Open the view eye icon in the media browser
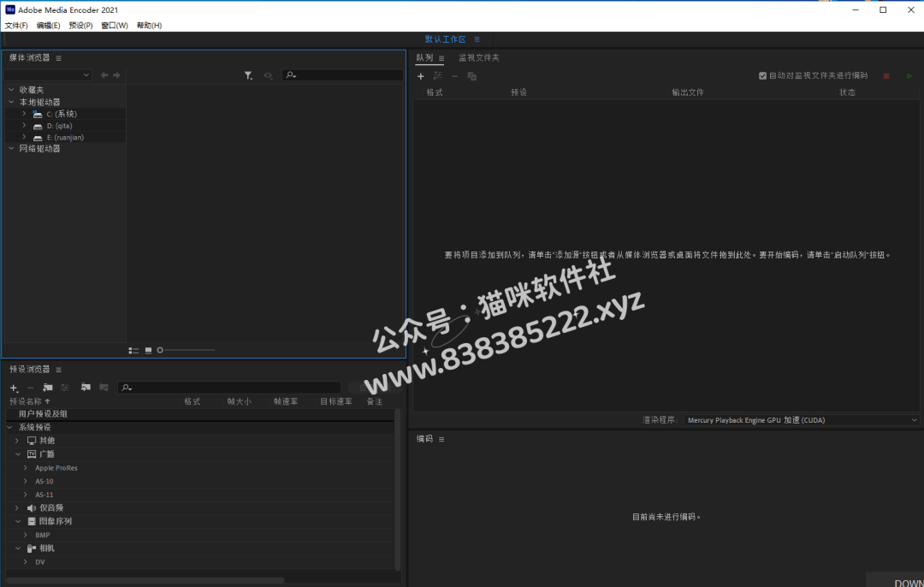Screen dimensions: 924x587 [x=268, y=75]
